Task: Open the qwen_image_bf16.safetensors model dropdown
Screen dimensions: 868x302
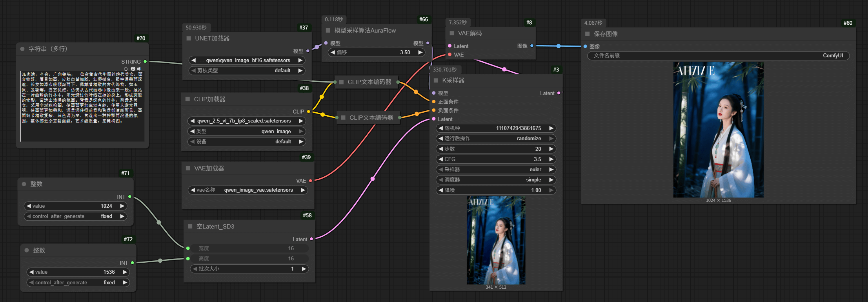Action: click(247, 60)
